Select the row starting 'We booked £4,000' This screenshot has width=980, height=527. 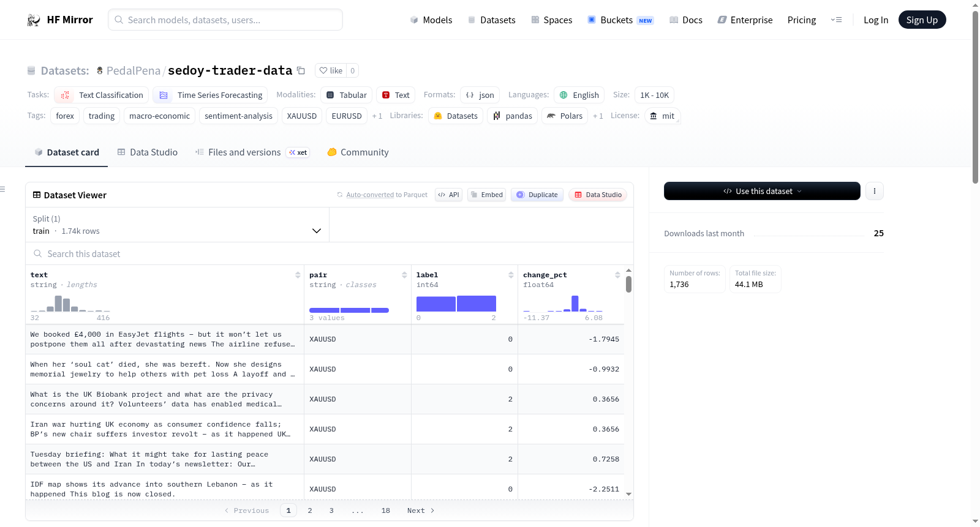(325, 339)
